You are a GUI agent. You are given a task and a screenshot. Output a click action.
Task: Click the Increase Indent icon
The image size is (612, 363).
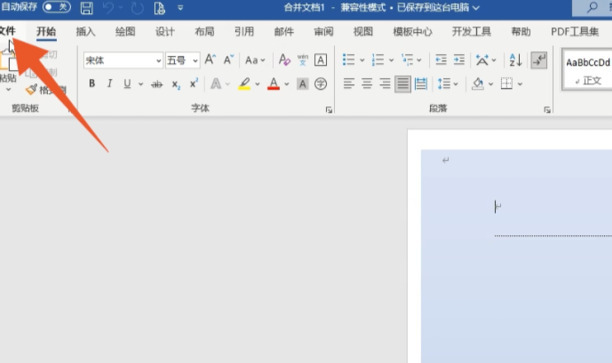[x=459, y=60]
